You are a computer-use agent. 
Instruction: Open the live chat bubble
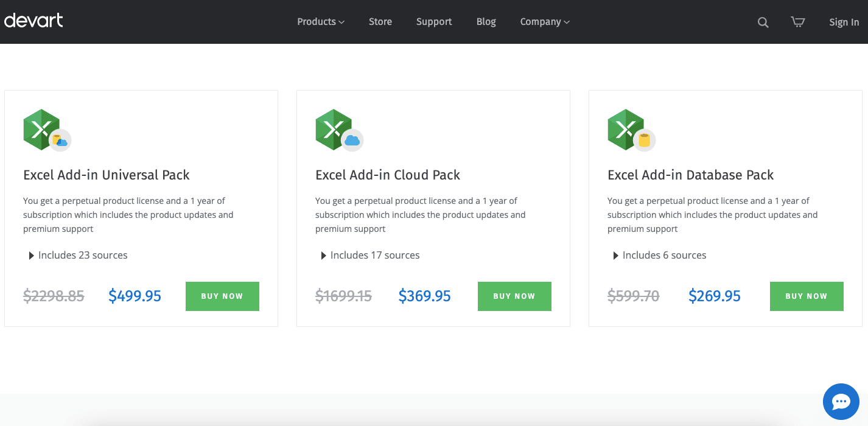tap(841, 402)
